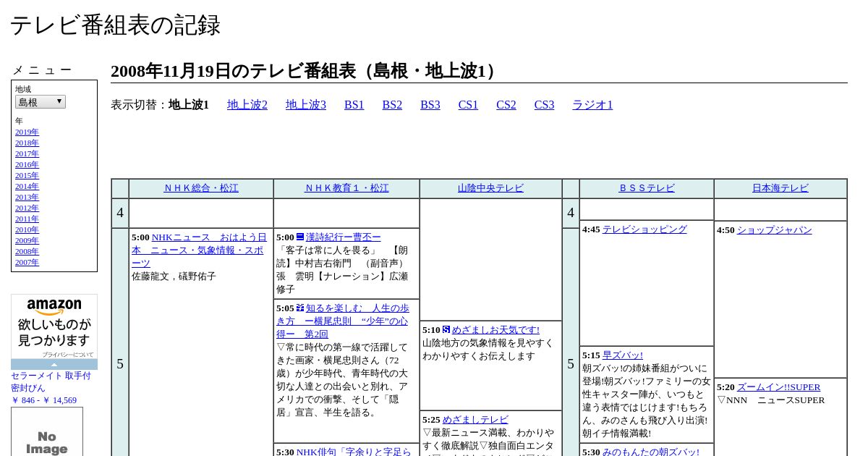Switch to the 地上波2 view

tap(247, 105)
